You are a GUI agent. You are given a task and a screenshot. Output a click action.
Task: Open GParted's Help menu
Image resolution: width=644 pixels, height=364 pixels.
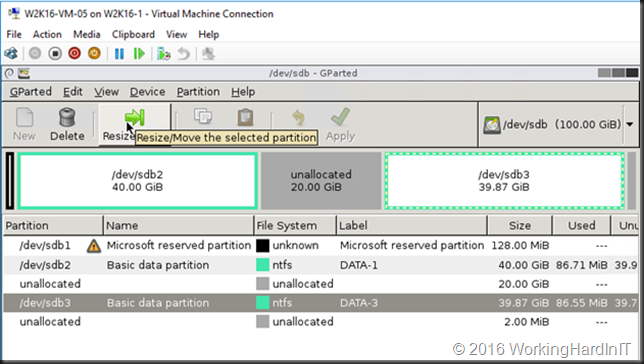(243, 92)
